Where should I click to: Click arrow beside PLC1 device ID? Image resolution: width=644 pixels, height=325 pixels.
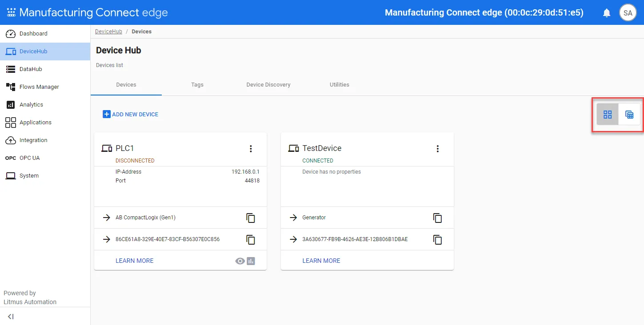point(107,239)
